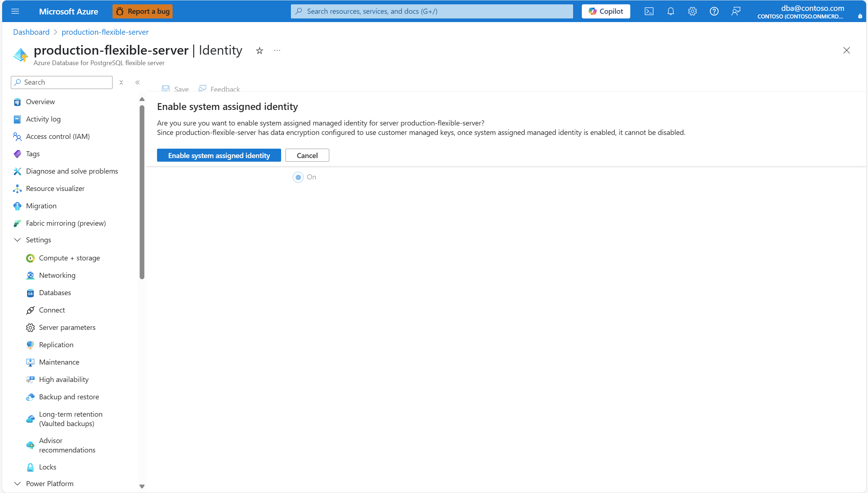Focus the sidebar Search box

(x=62, y=82)
